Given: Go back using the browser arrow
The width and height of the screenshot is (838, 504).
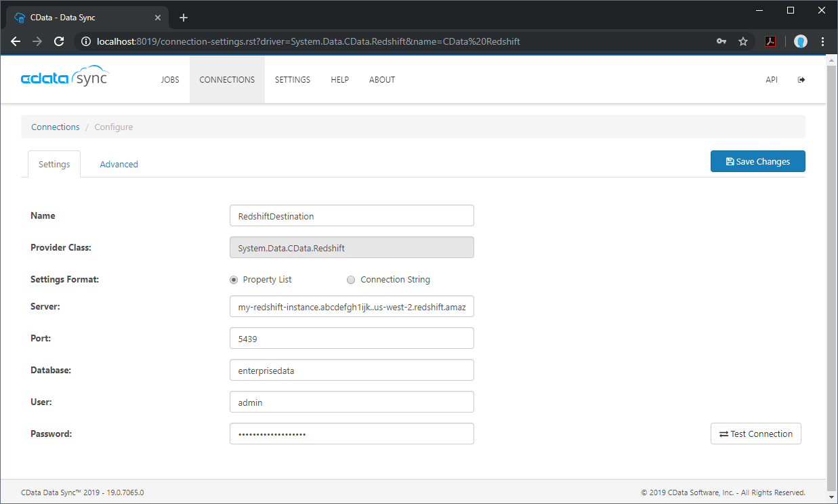Looking at the screenshot, I should (x=16, y=41).
